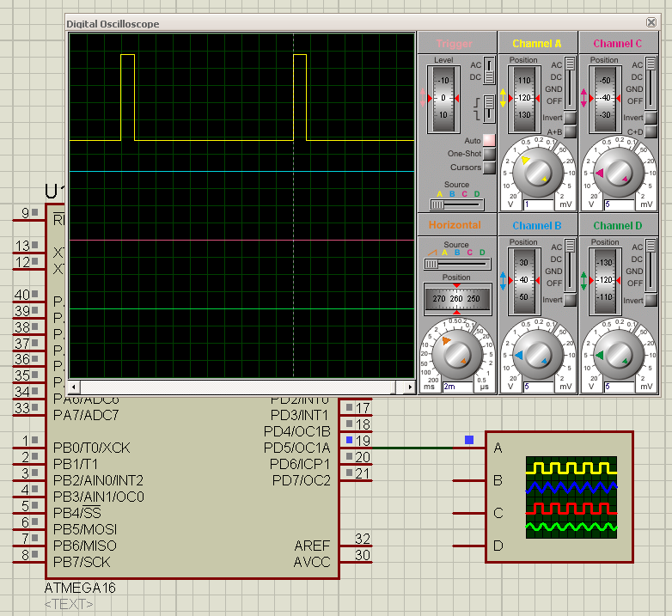Click the Channel A volts/div value field
The width and height of the screenshot is (672, 616).
pyautogui.click(x=538, y=205)
